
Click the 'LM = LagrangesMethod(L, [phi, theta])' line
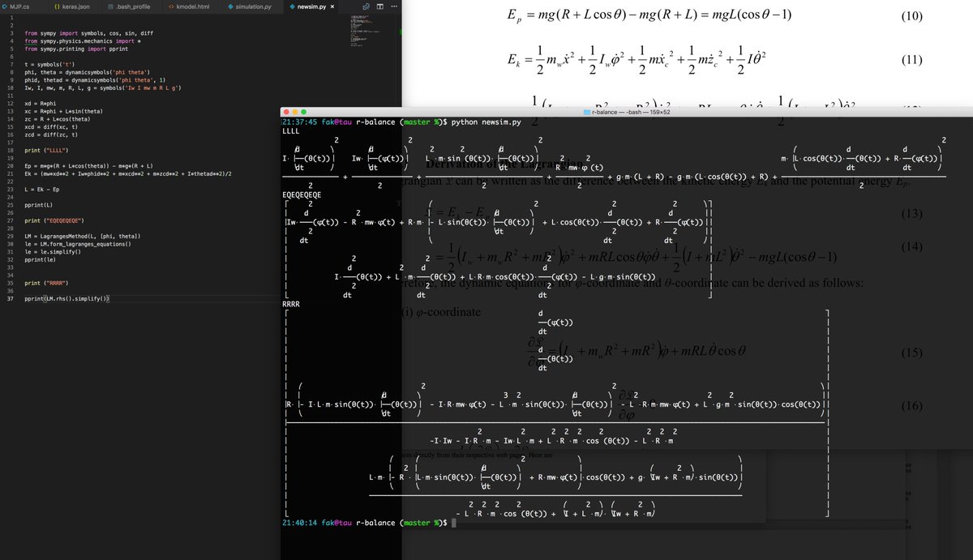(83, 236)
